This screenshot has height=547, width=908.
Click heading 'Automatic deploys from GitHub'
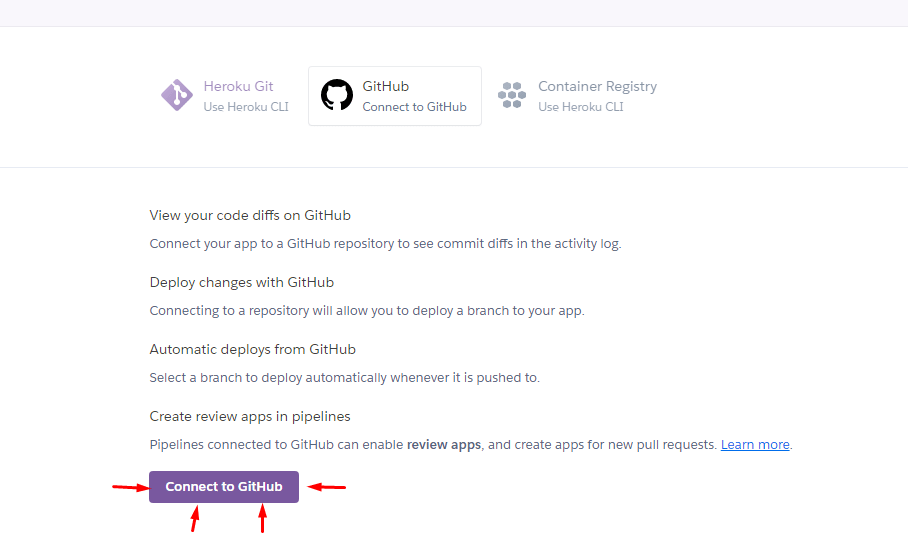tap(252, 350)
